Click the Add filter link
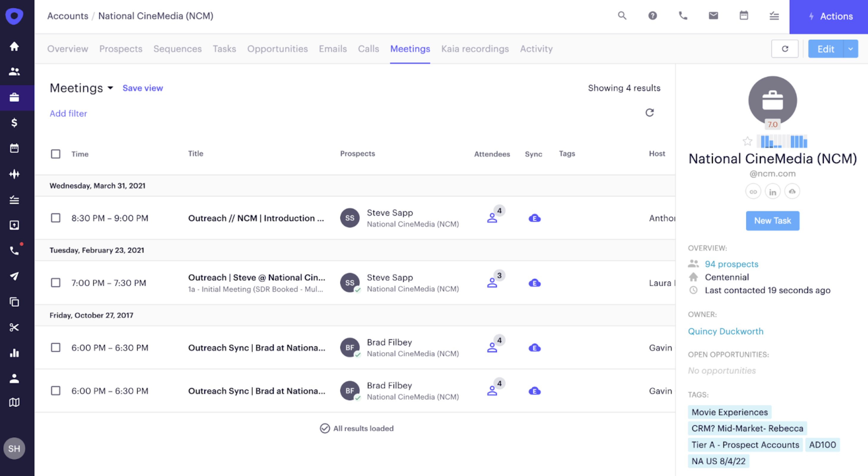This screenshot has width=868, height=476. click(x=68, y=114)
